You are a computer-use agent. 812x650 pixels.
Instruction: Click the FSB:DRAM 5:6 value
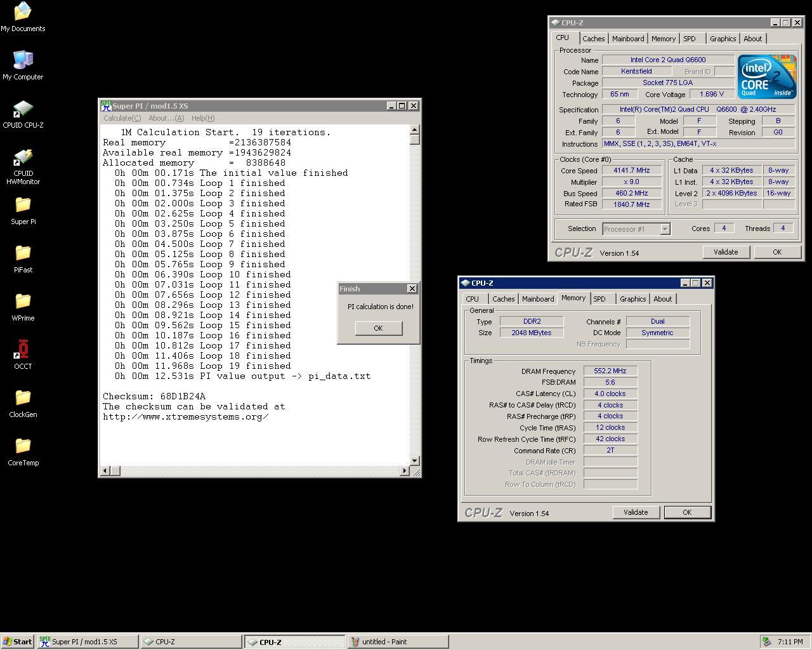pyautogui.click(x=610, y=382)
